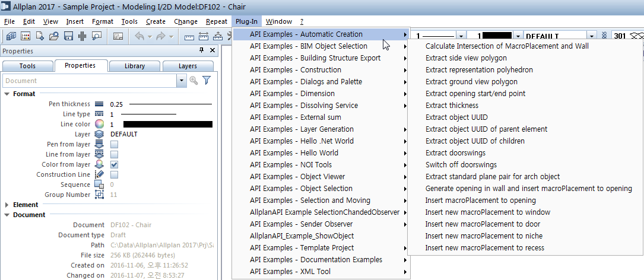
Task: Click the print preview magnifier toolbar icon
Action: tap(97, 36)
